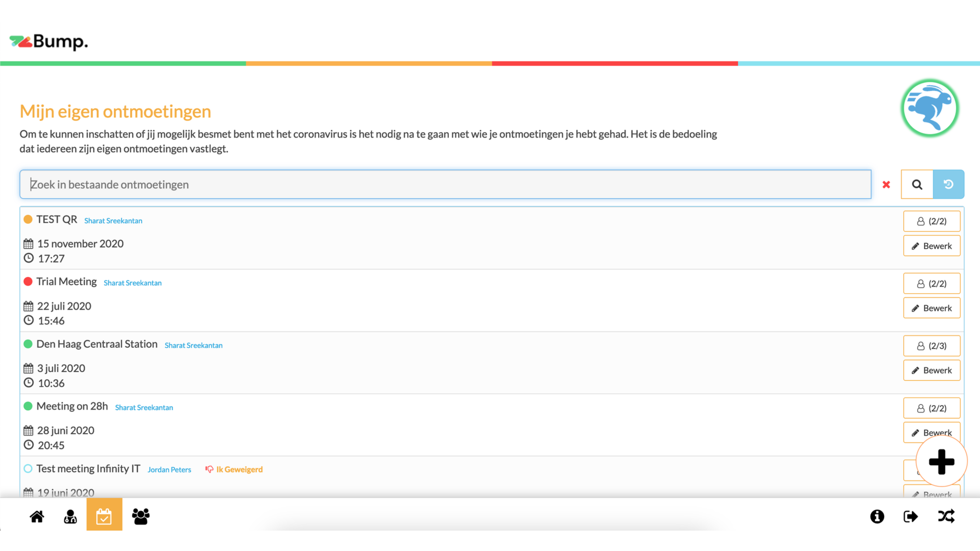The image size is (980, 551).
Task: Click the home icon in bottom bar
Action: 37,516
